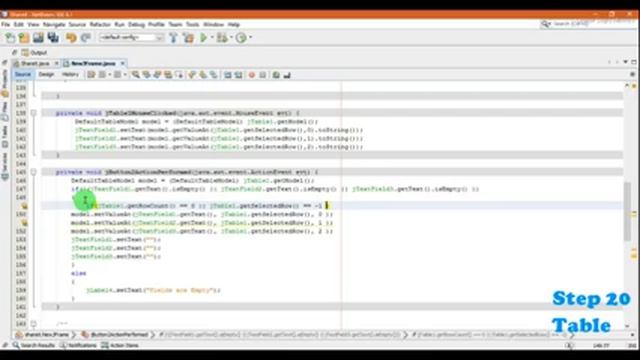The image size is (640, 360).
Task: Switch editor to History view
Action: tap(70, 74)
